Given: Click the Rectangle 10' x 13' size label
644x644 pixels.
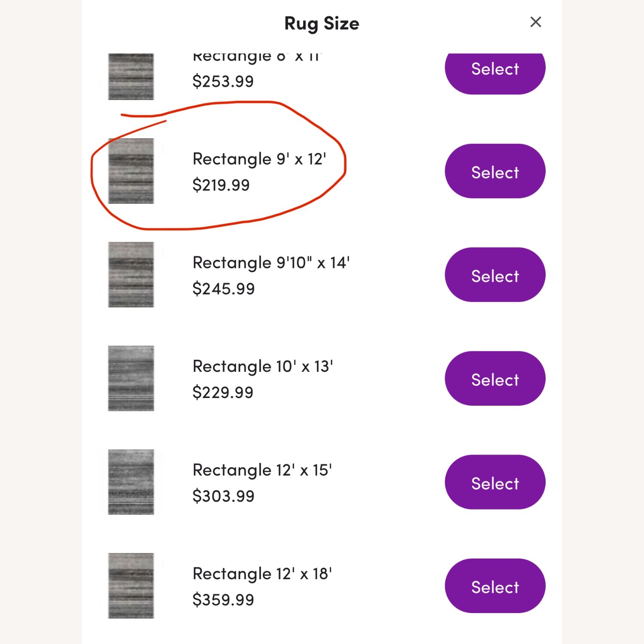Looking at the screenshot, I should pyautogui.click(x=263, y=366).
